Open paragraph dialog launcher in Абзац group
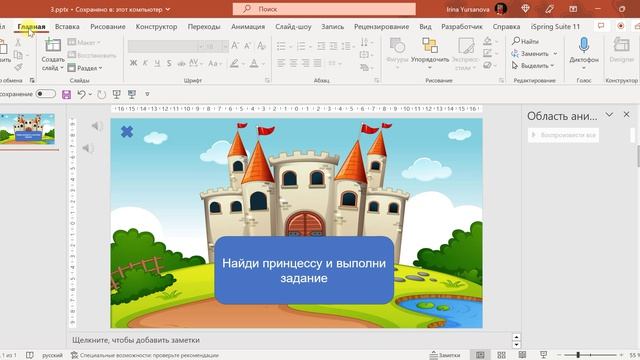The width and height of the screenshot is (640, 360). point(376,80)
